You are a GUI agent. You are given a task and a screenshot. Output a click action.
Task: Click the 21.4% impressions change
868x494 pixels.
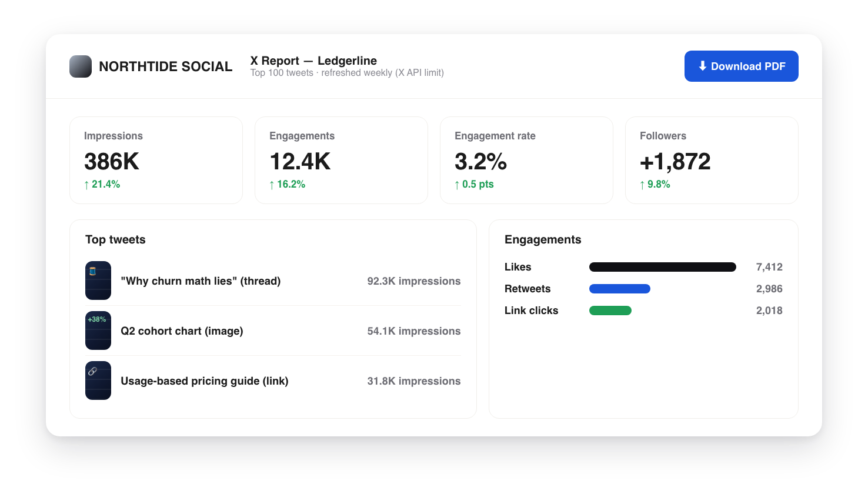(x=102, y=184)
